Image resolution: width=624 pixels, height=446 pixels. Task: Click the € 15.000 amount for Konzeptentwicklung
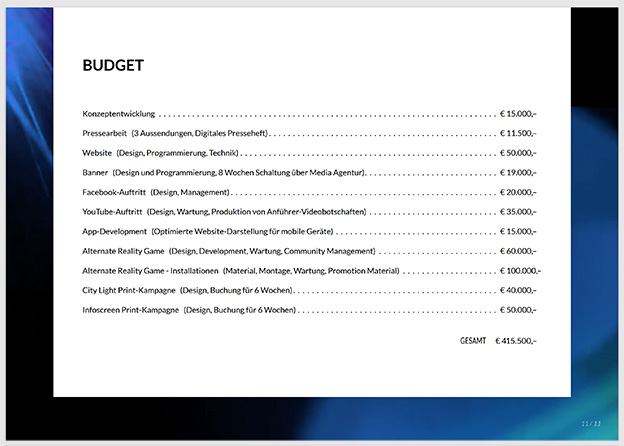518,114
